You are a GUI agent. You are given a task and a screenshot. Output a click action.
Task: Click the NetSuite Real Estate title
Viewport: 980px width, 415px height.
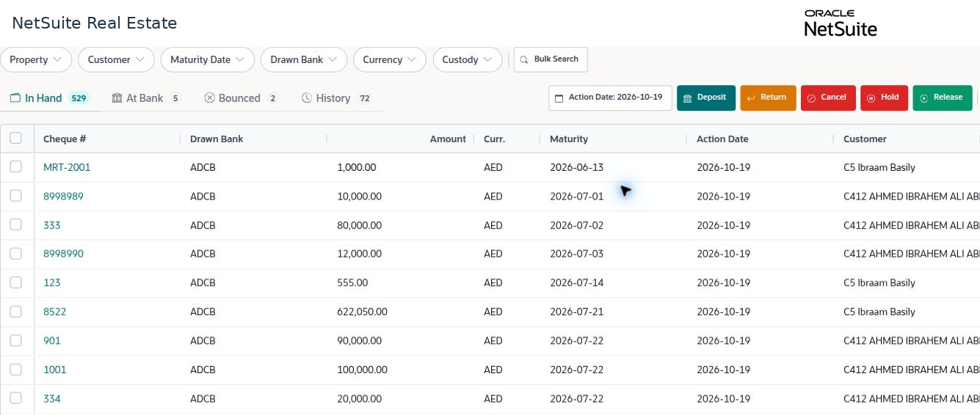(x=95, y=23)
